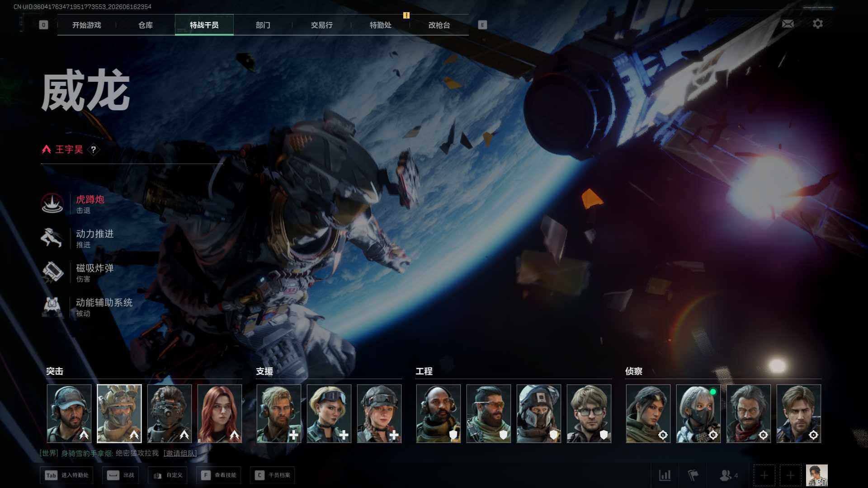Screen dimensions: 868x488
Task: Add teammate in empty slot beside player avatar
Action: pos(790,475)
